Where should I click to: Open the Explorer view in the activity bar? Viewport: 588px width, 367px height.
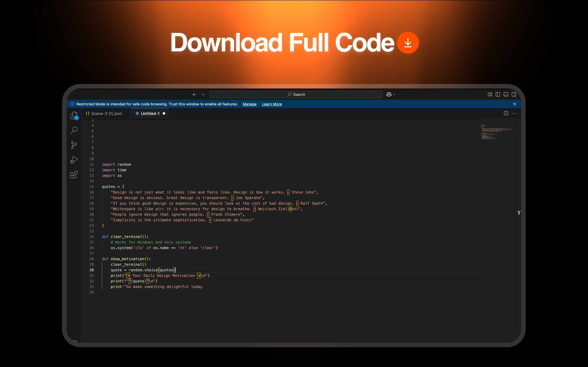74,115
